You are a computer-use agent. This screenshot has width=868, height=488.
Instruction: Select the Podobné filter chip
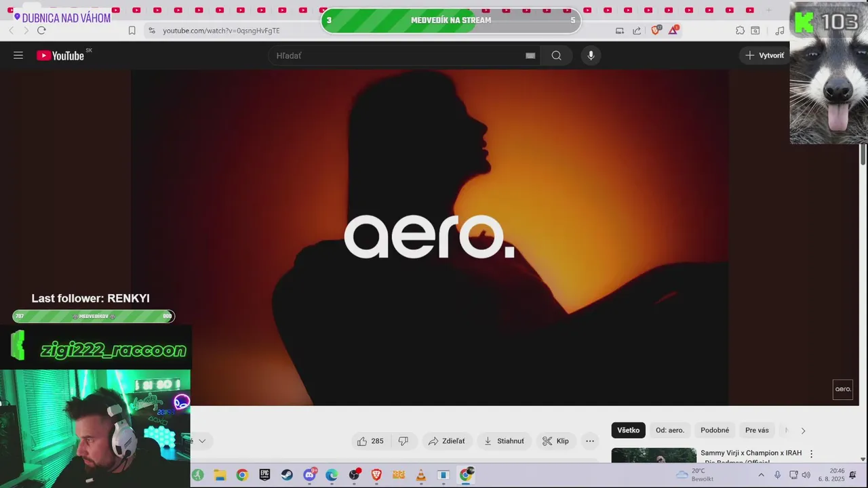(715, 430)
